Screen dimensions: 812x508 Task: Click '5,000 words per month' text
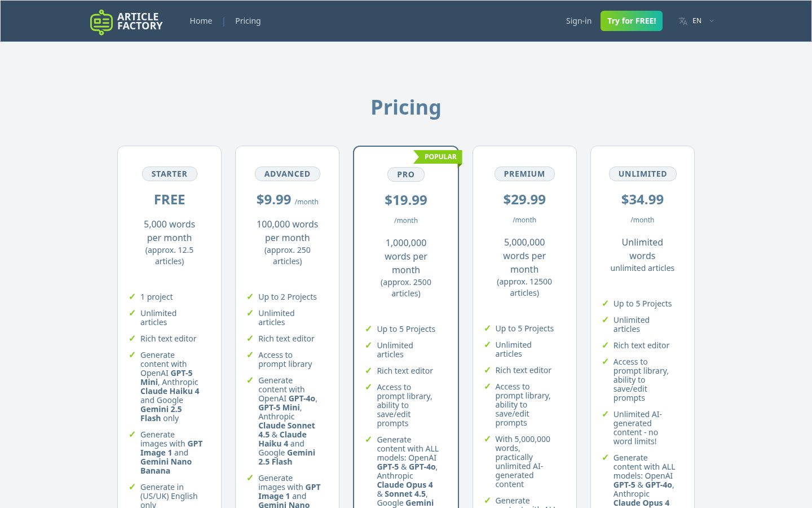pyautogui.click(x=169, y=231)
